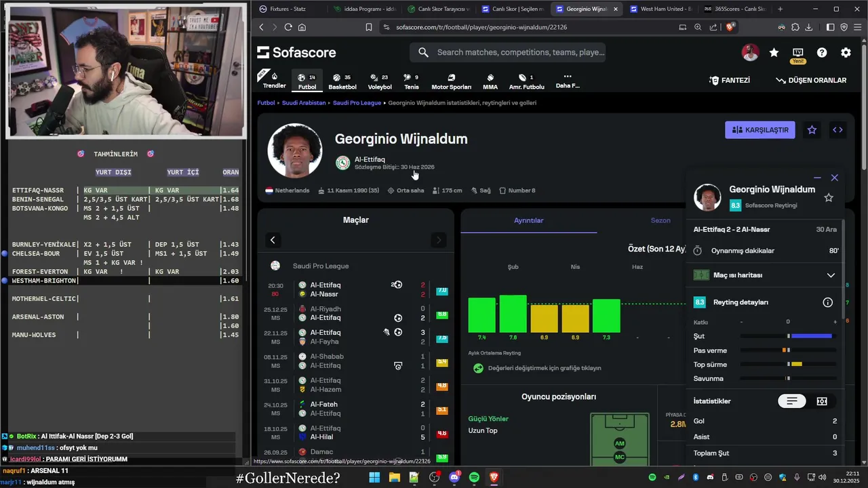Screen dimensions: 868x488
Task: Close the Wijnaldum rating popup
Action: [x=835, y=178]
